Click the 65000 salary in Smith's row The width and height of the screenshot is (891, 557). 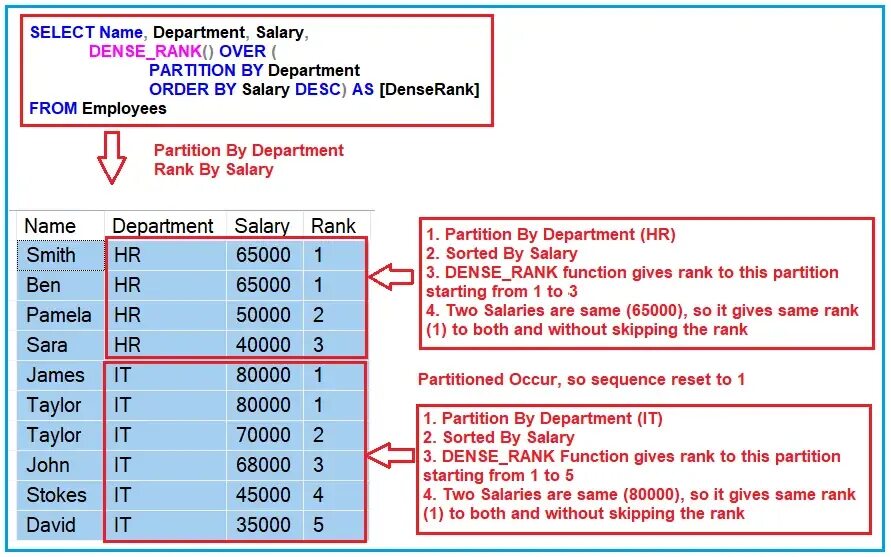[x=265, y=255]
